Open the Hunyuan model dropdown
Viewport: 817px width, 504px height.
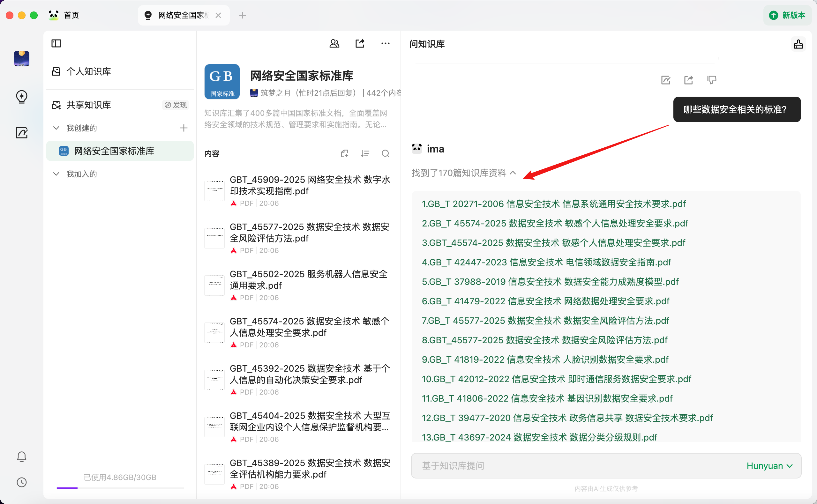click(769, 466)
